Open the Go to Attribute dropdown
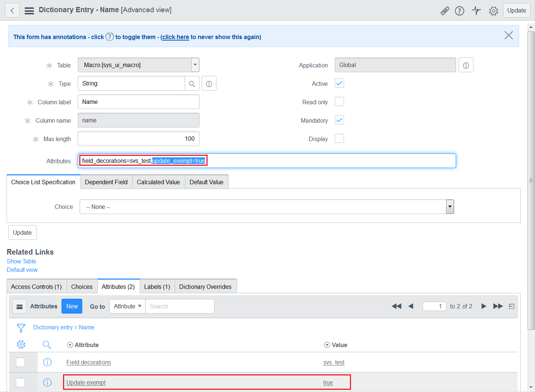This screenshot has width=535, height=392. pos(127,306)
